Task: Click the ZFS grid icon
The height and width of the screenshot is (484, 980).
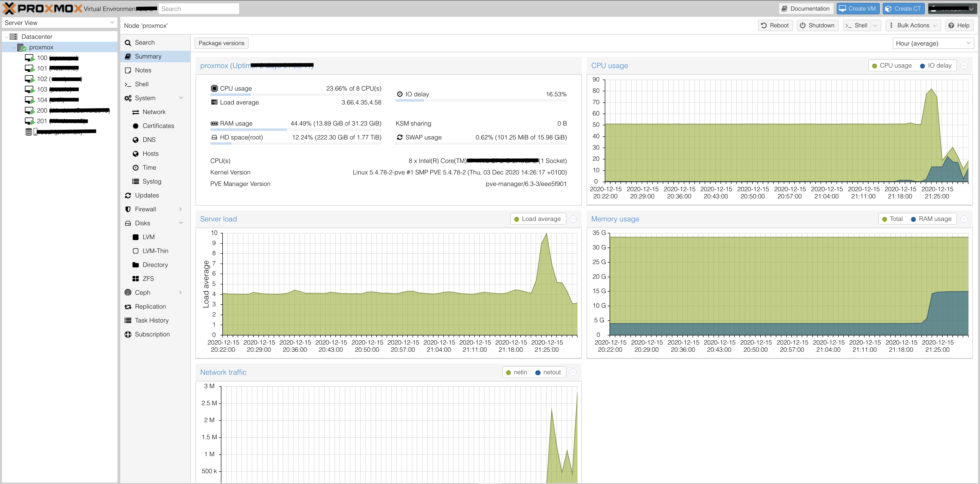Action: [x=135, y=278]
